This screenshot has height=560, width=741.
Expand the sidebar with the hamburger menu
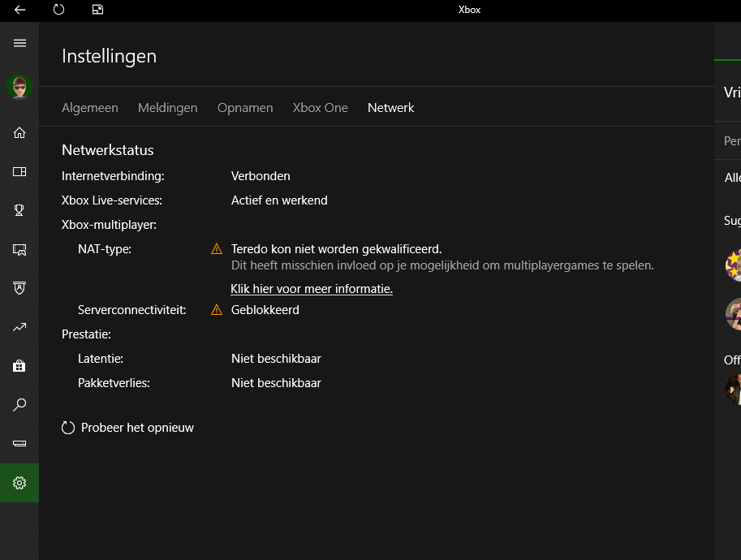19,43
